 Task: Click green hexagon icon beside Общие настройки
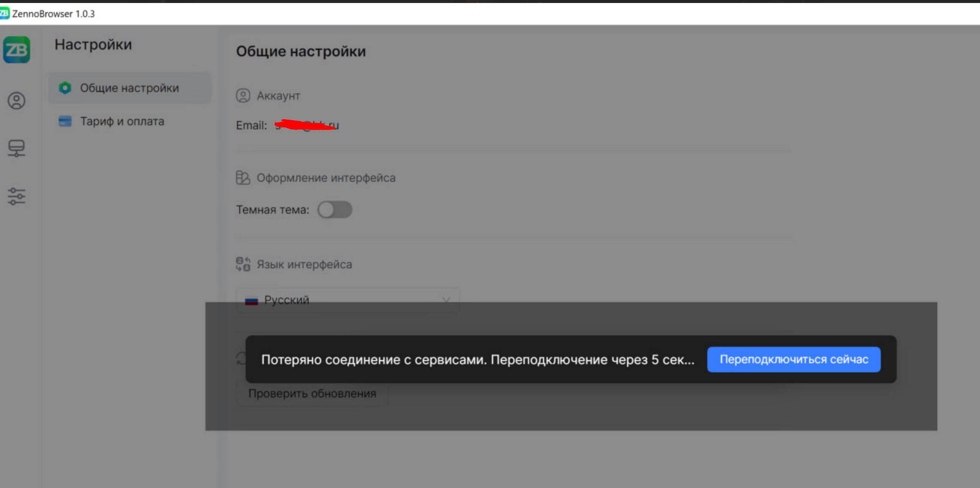(x=65, y=88)
